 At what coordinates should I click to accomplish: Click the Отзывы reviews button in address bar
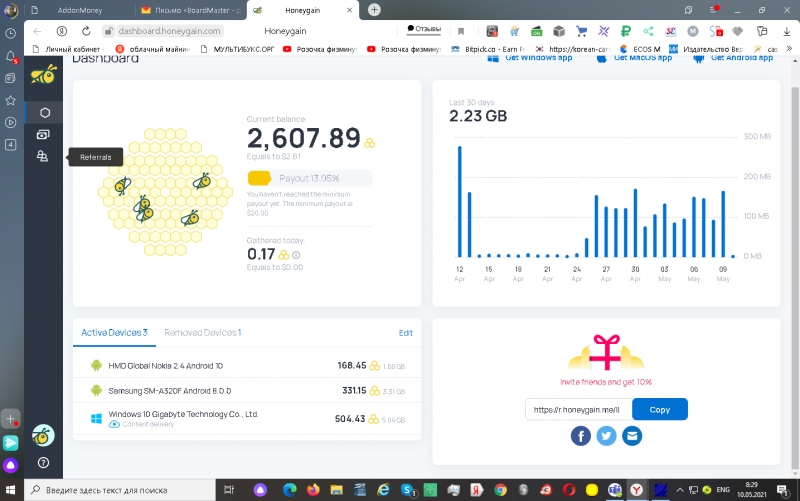(x=423, y=29)
